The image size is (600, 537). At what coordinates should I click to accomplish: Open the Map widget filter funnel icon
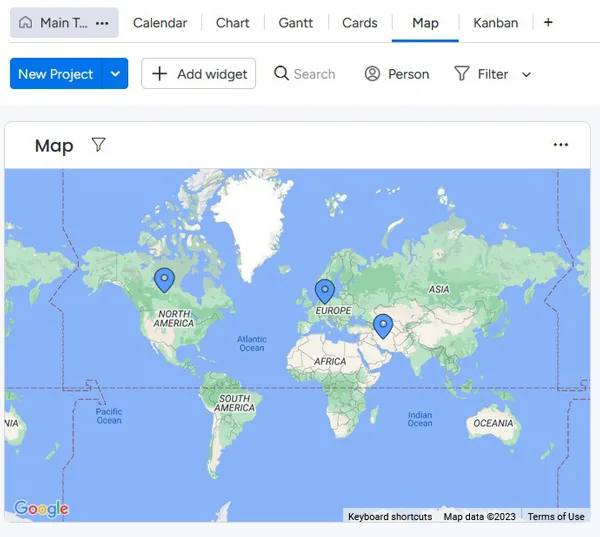coord(98,145)
